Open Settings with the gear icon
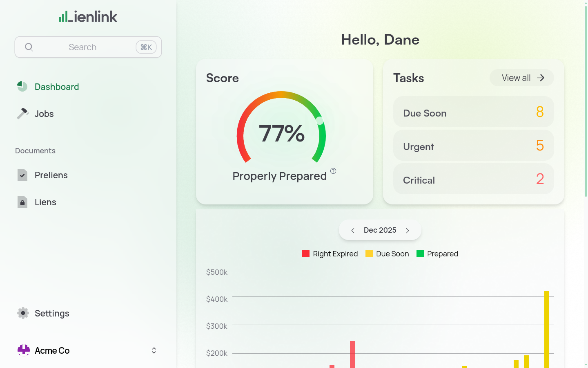Viewport: 588px width, 368px height. [x=23, y=313]
